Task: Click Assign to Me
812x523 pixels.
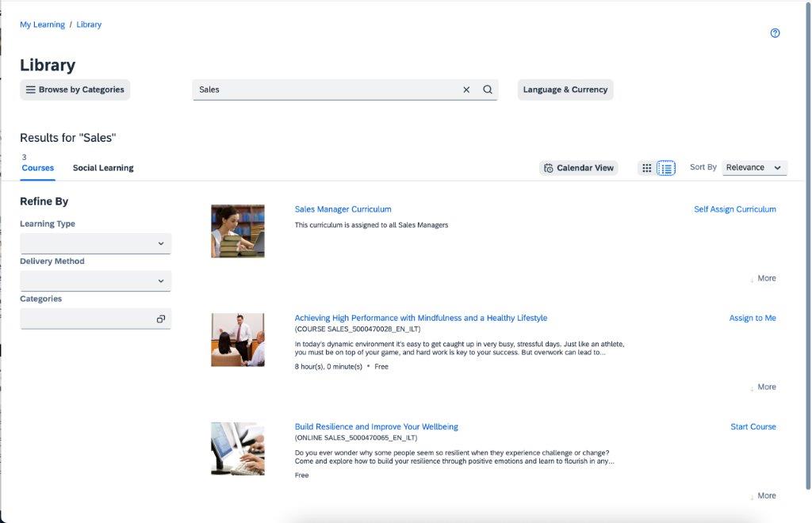Action: point(753,318)
